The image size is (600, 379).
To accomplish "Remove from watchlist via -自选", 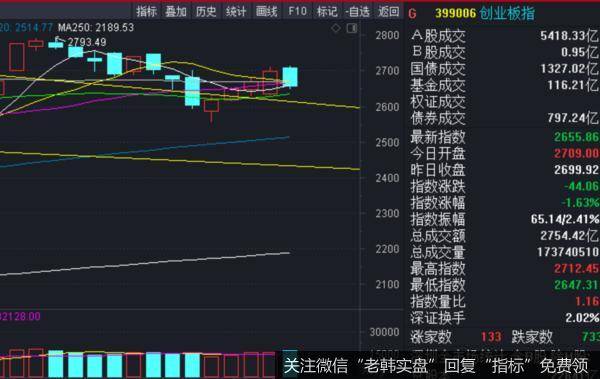I will tap(357, 11).
